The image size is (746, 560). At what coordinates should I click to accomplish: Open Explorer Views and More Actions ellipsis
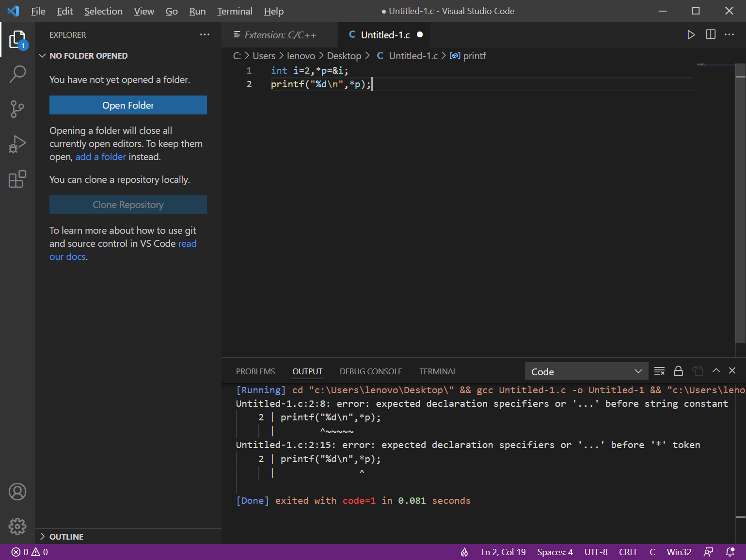point(205,34)
